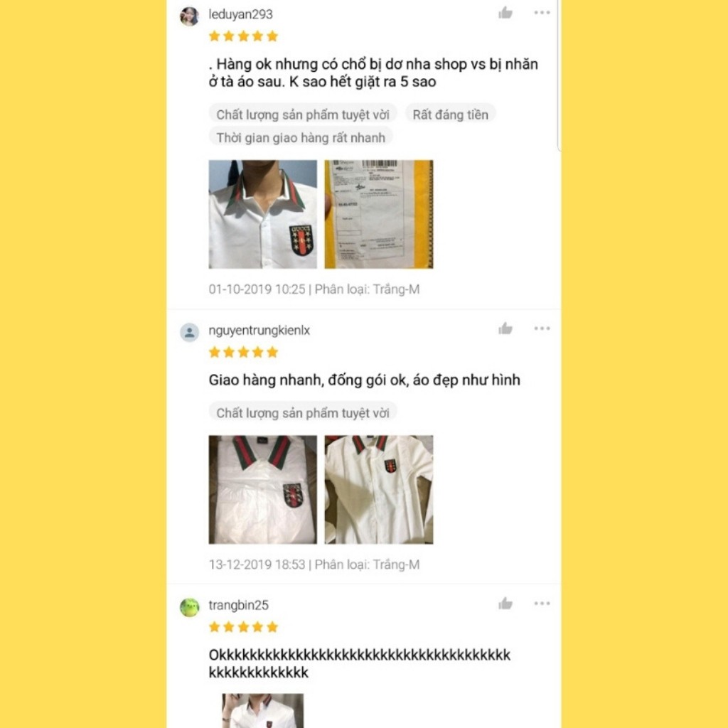Like nguyentrungkienlx's review with thumbs-up
Viewport: 728px width, 728px height.
click(505, 328)
